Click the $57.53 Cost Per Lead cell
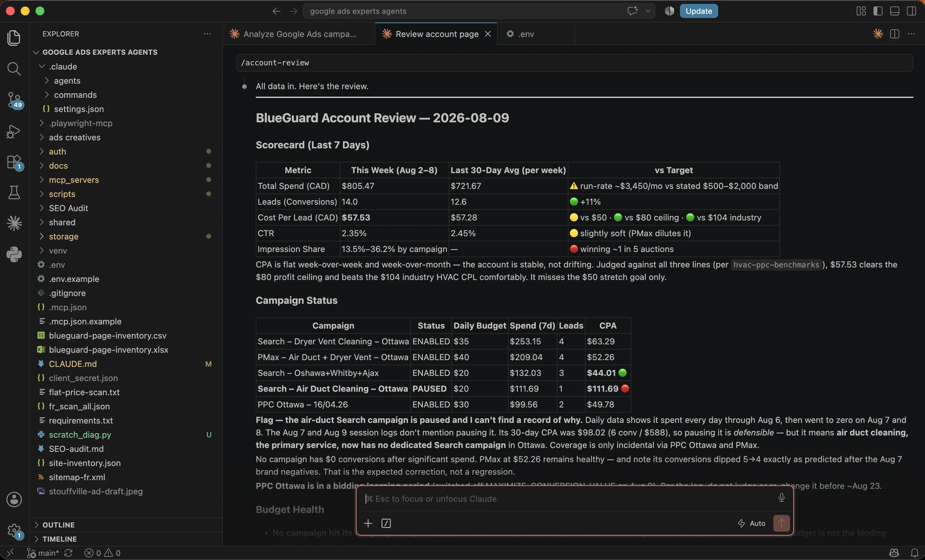Viewport: 925px width, 560px height. [394, 218]
